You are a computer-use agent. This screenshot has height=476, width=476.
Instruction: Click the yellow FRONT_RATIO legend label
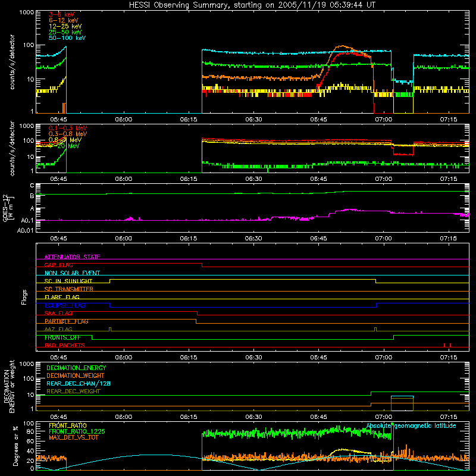[x=68, y=425]
